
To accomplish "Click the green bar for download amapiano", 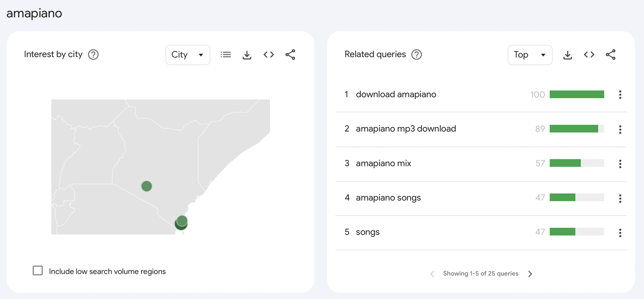I will (x=577, y=94).
